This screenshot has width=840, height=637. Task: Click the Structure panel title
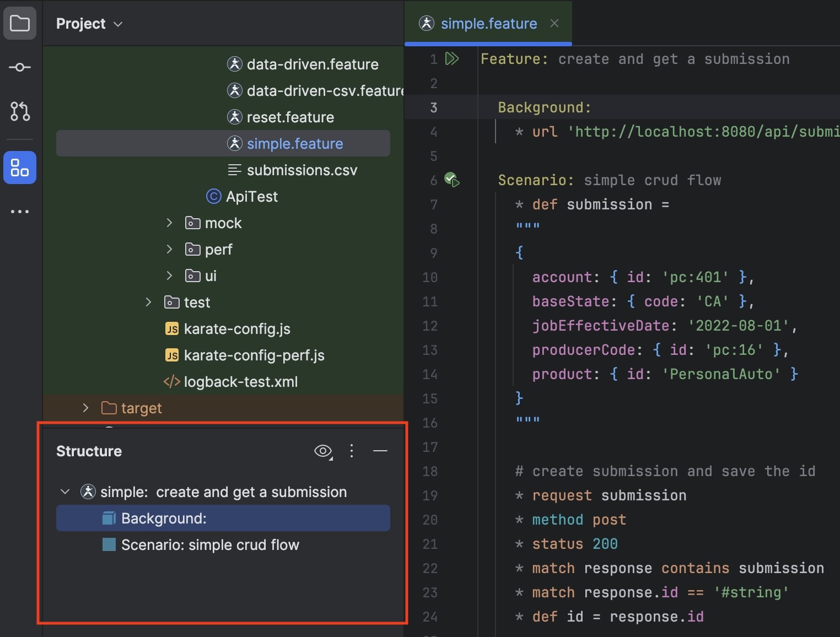[x=89, y=451]
